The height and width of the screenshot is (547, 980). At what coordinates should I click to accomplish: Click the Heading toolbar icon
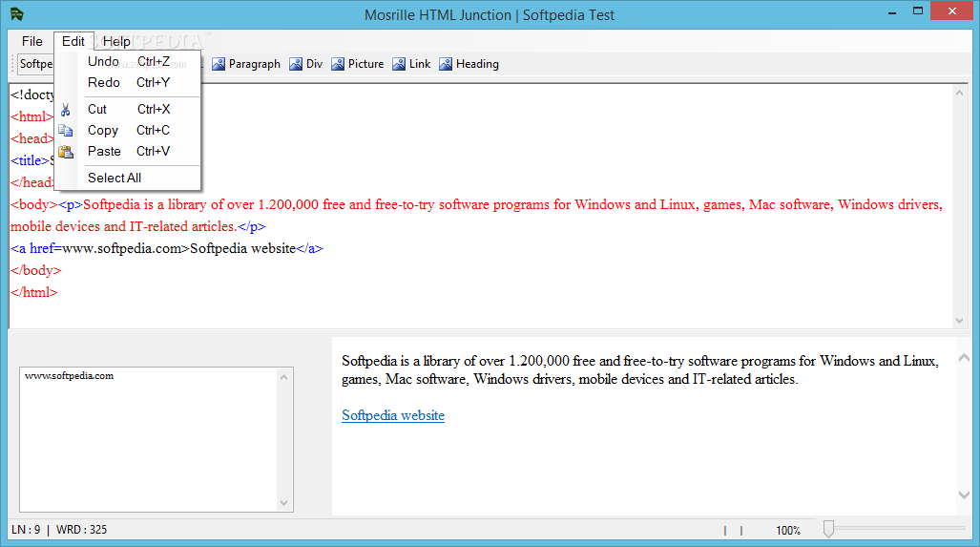point(446,64)
